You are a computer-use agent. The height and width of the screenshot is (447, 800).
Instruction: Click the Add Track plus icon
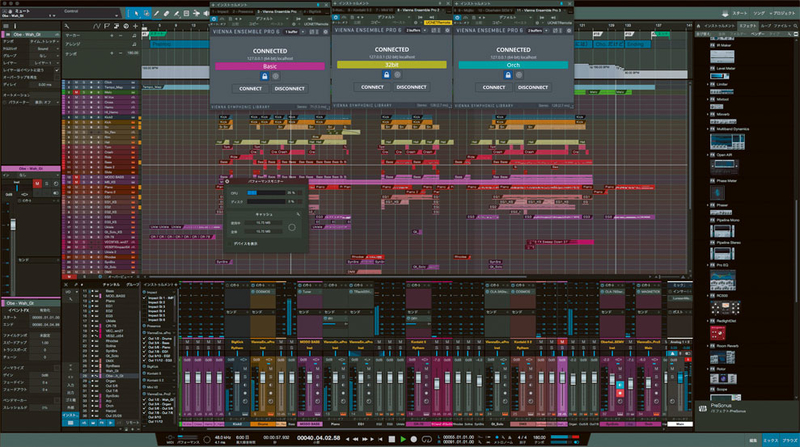(x=135, y=26)
